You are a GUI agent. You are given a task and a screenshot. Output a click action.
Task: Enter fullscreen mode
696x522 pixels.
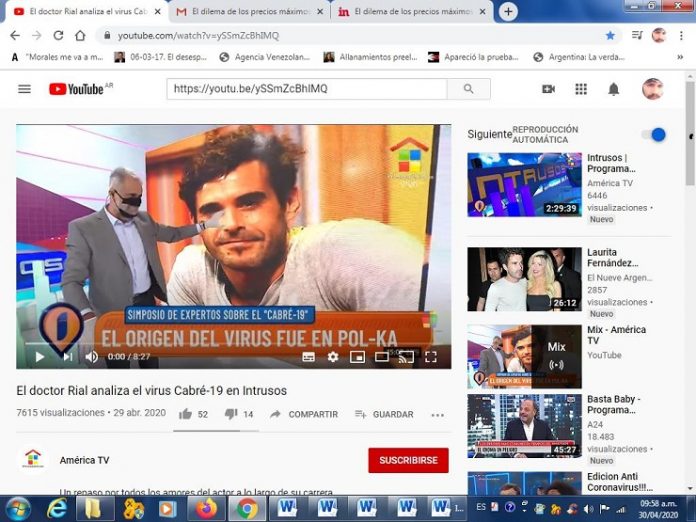click(431, 356)
